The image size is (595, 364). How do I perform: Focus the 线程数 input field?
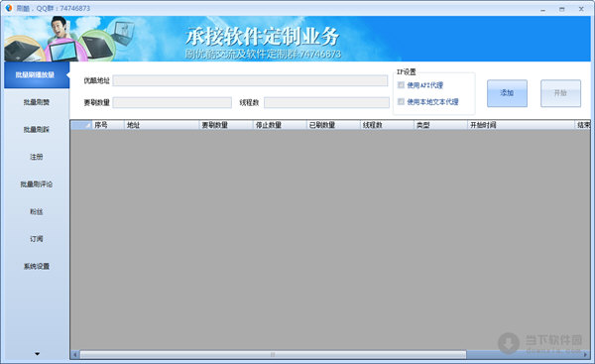[x=326, y=102]
